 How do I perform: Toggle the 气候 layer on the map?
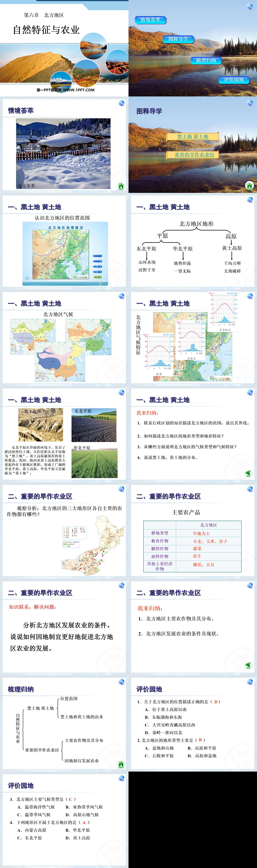click(98, 266)
